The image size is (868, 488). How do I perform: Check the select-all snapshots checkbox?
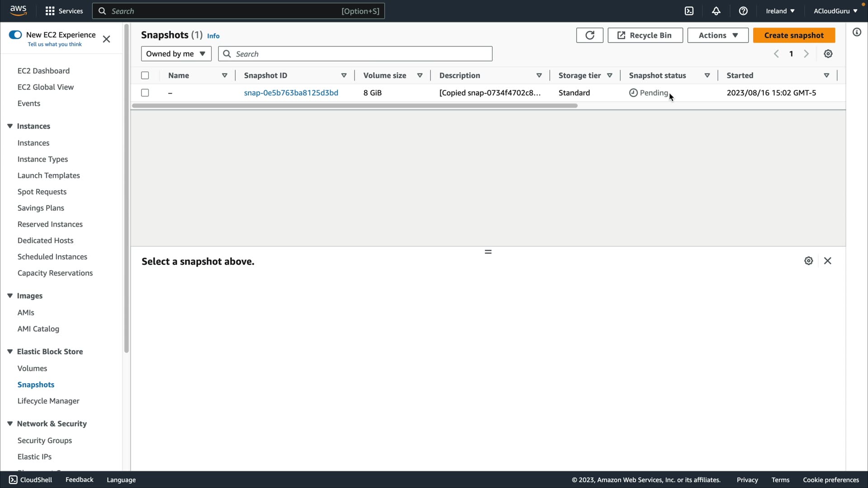click(x=145, y=75)
